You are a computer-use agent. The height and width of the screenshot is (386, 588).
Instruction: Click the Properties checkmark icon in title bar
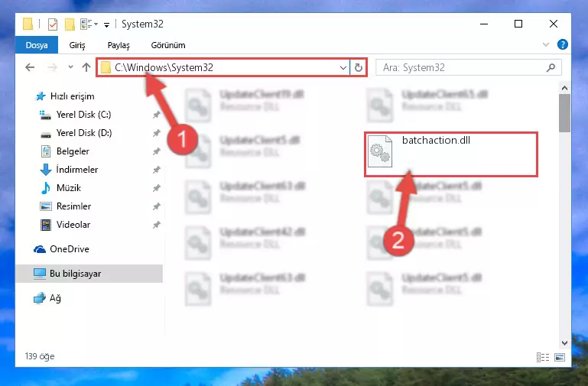point(53,24)
